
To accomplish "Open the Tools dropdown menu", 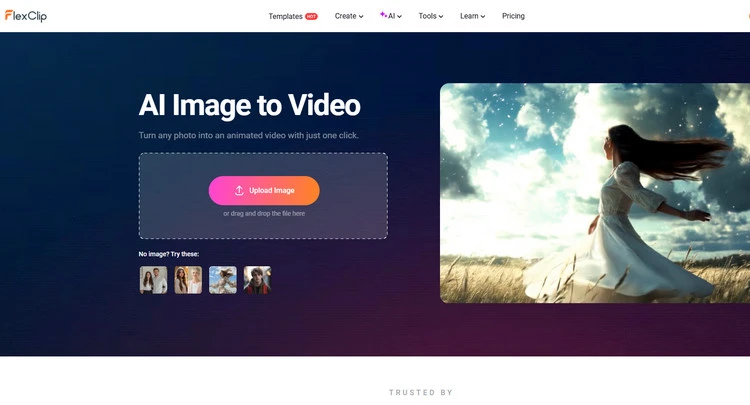I will pos(430,16).
